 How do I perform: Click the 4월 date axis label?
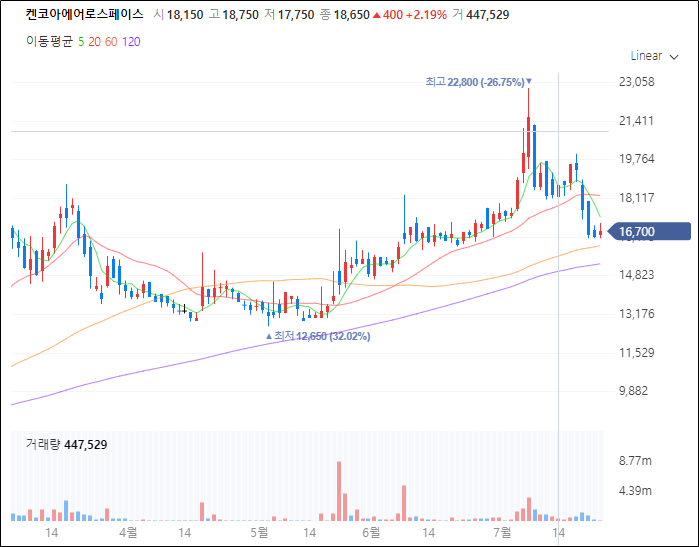(x=128, y=532)
